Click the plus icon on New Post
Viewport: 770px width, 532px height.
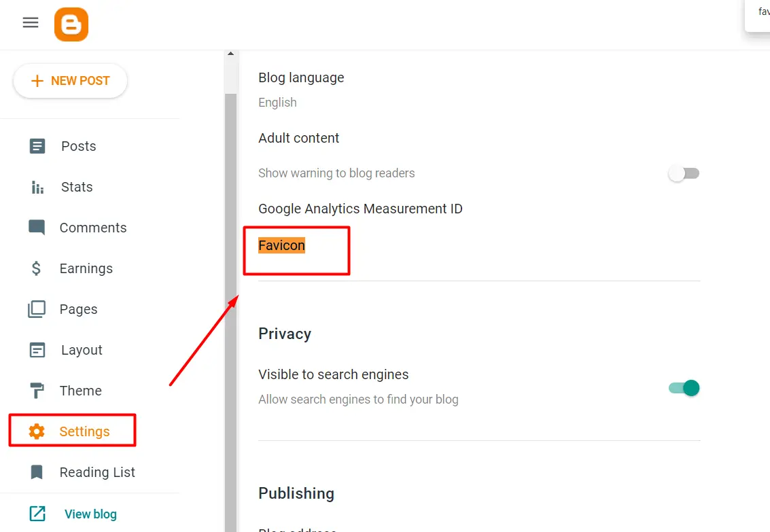(37, 81)
